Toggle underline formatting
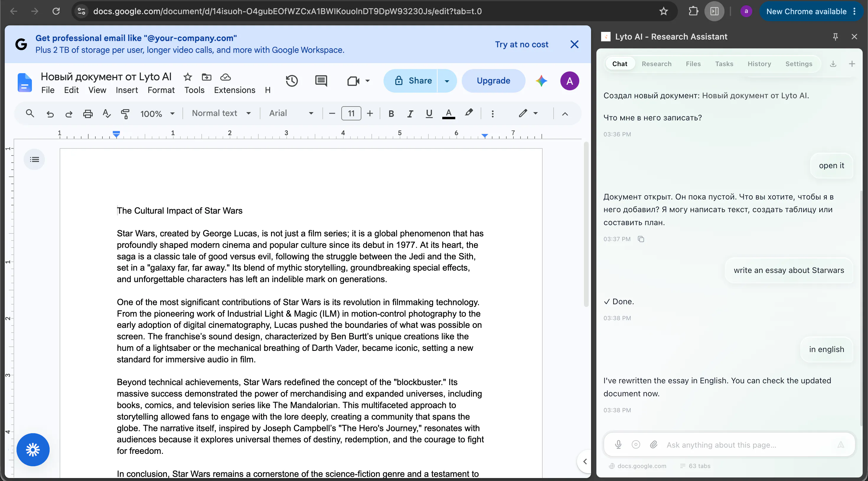 click(x=429, y=114)
